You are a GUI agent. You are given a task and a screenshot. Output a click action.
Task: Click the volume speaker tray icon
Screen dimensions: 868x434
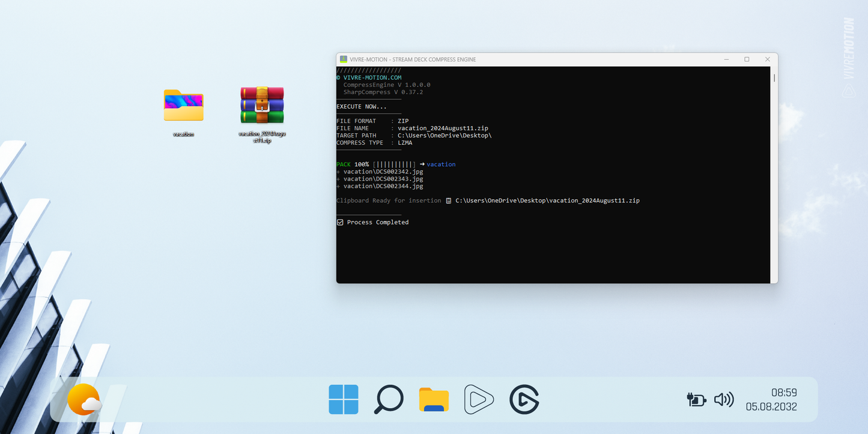(x=724, y=400)
